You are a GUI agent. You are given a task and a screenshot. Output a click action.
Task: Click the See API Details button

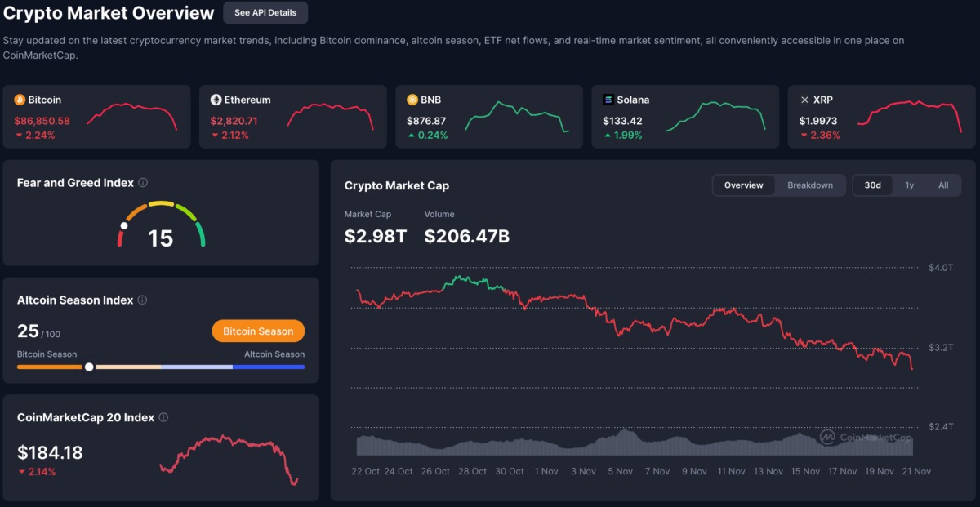click(265, 13)
